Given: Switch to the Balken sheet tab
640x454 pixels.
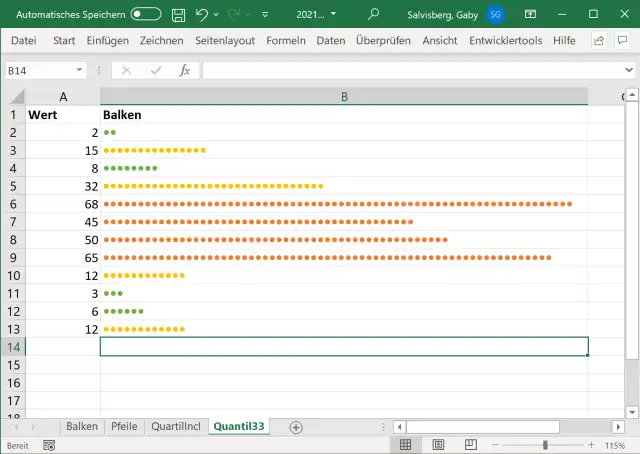Looking at the screenshot, I should (82, 426).
